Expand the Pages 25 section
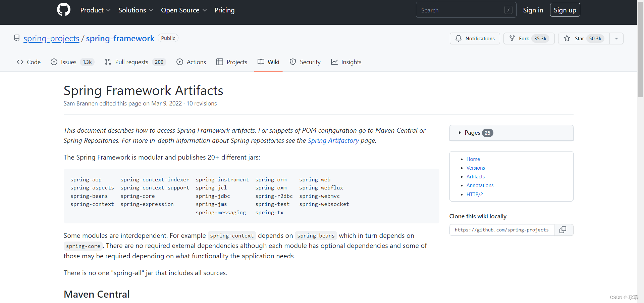The height and width of the screenshot is (303, 644). (512, 133)
